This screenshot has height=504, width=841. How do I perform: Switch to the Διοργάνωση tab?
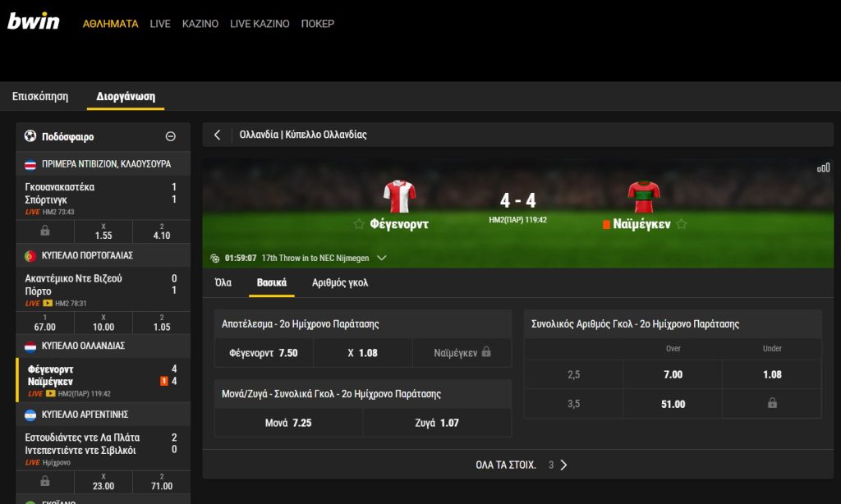(126, 97)
